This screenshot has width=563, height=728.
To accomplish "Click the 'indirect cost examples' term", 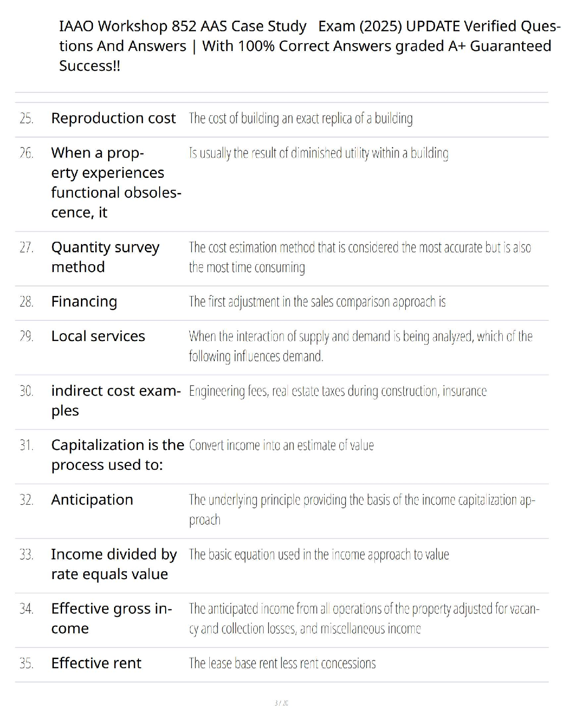I will tap(115, 400).
